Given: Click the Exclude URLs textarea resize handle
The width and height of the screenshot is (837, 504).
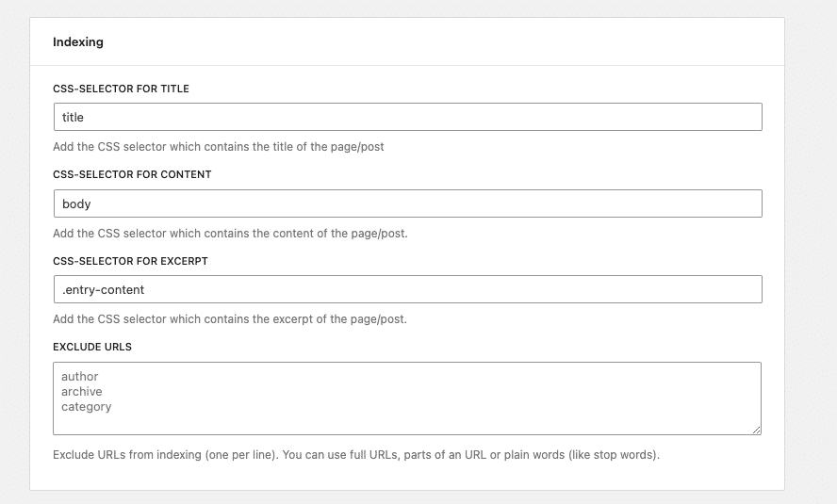Looking at the screenshot, I should tap(756, 430).
